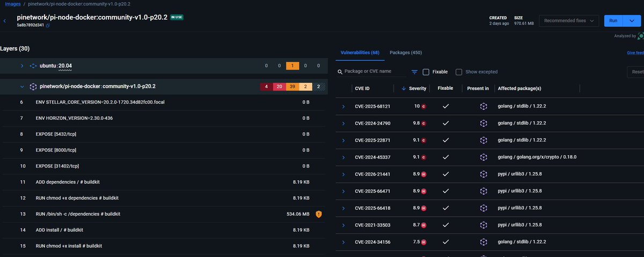Expand CVE-2024-34156 row details
This screenshot has width=644, height=257.
tap(343, 242)
